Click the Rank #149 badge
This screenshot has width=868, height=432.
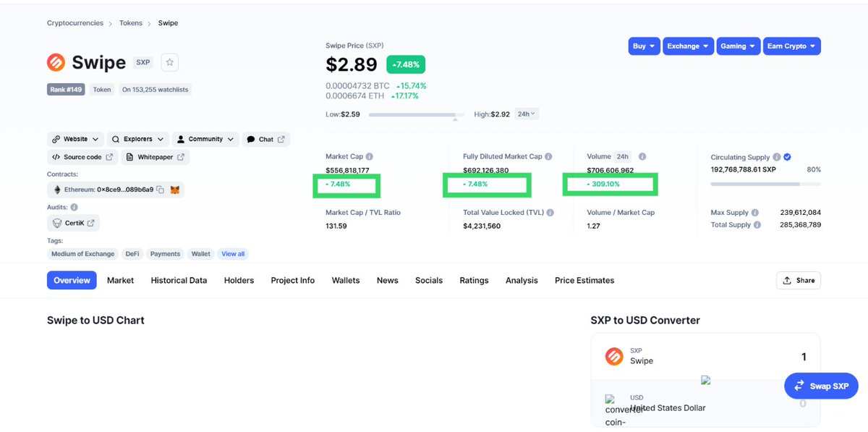pyautogui.click(x=67, y=90)
